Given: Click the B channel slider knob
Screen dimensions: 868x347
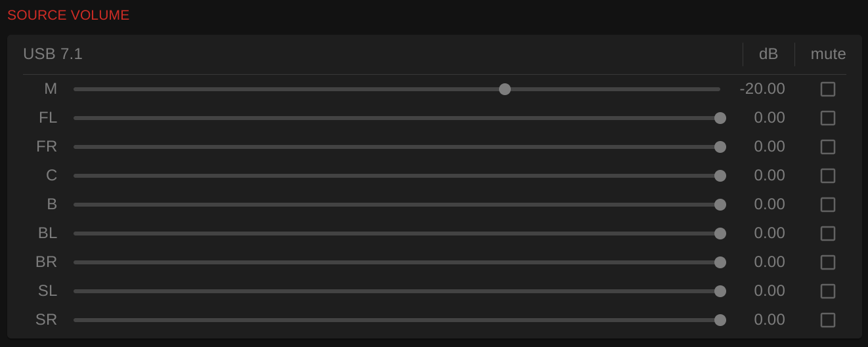Looking at the screenshot, I should (720, 205).
